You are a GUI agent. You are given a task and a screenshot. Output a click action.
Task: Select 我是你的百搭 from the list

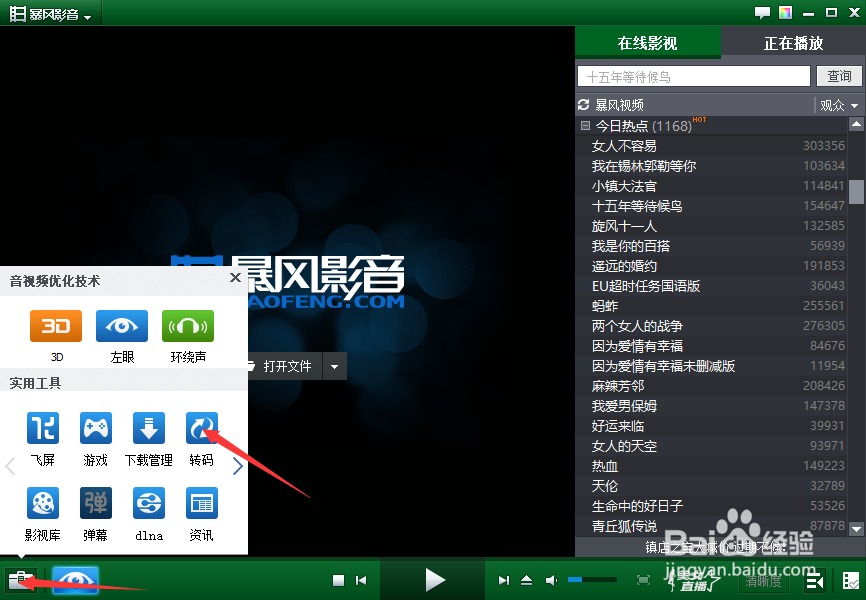tap(711, 246)
